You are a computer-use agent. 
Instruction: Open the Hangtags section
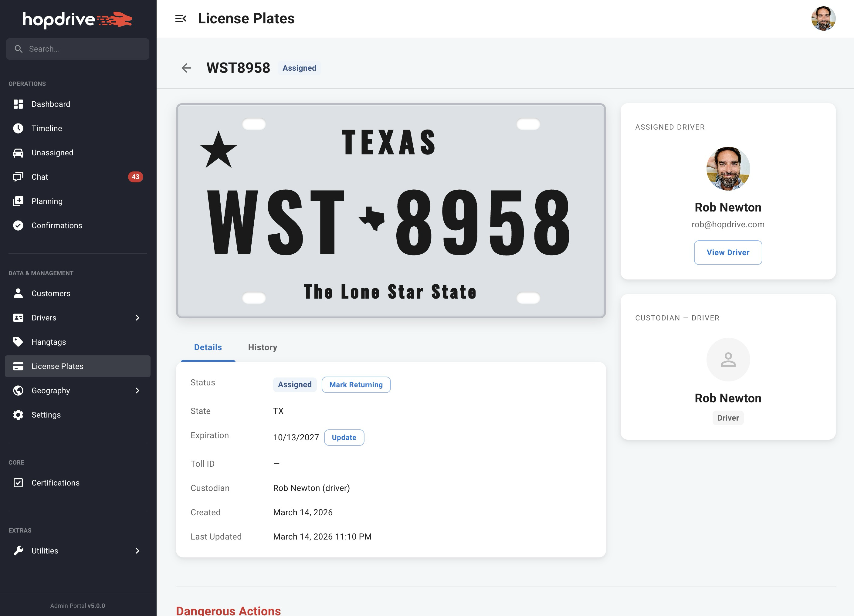[x=48, y=341]
